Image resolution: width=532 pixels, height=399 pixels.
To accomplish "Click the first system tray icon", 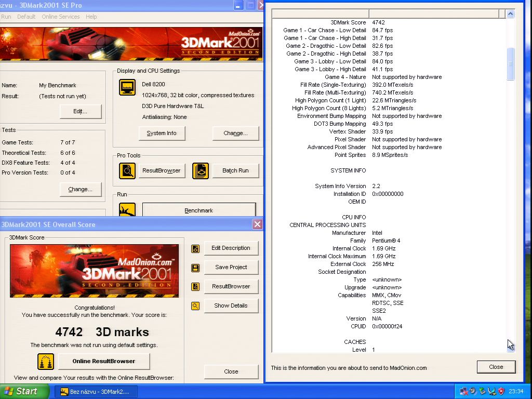I will tap(463, 391).
